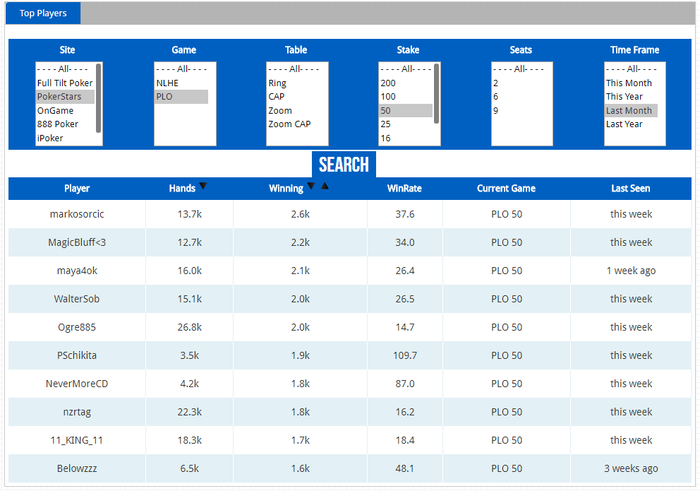Switch to the Top Players tab
700x491 pixels.
(x=43, y=13)
